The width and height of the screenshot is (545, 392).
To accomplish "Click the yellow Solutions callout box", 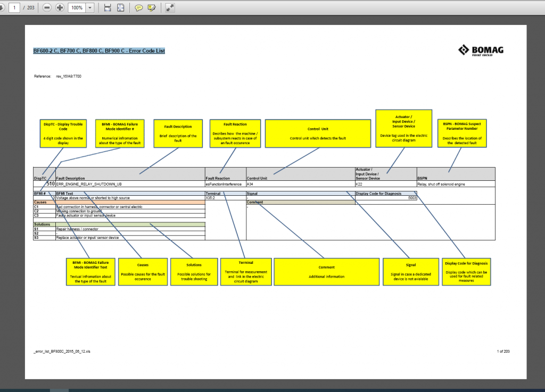I will pyautogui.click(x=194, y=271).
